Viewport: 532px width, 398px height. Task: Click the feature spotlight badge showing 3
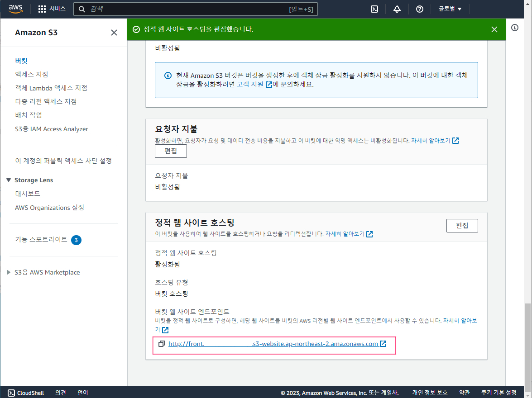76,240
